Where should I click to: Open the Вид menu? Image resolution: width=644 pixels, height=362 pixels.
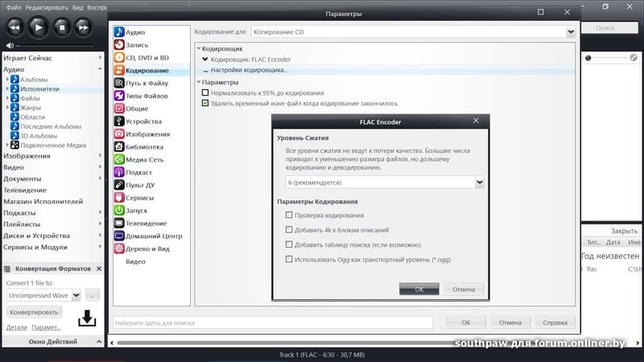pos(77,7)
